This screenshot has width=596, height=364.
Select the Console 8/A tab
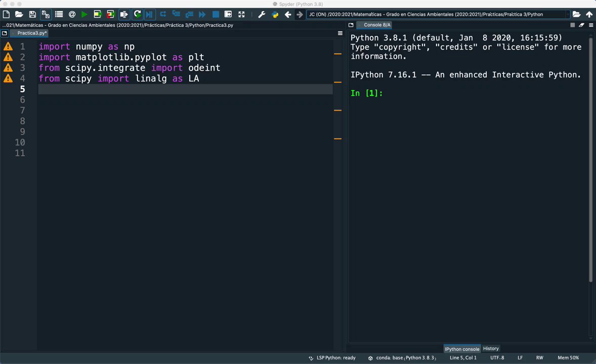click(374, 25)
